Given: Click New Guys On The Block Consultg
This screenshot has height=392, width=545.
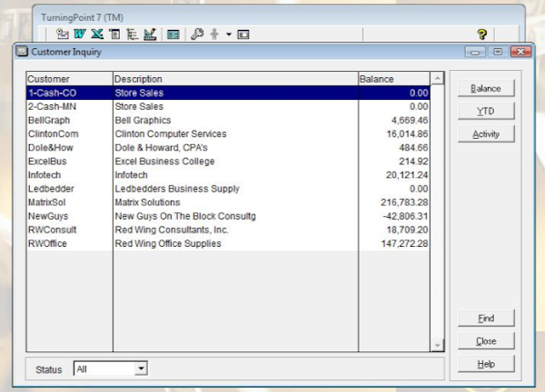Looking at the screenshot, I should (x=185, y=216).
